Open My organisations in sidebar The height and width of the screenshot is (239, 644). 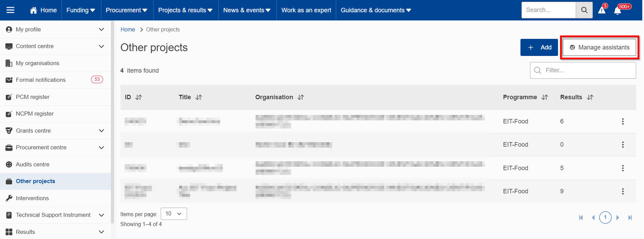point(55,63)
